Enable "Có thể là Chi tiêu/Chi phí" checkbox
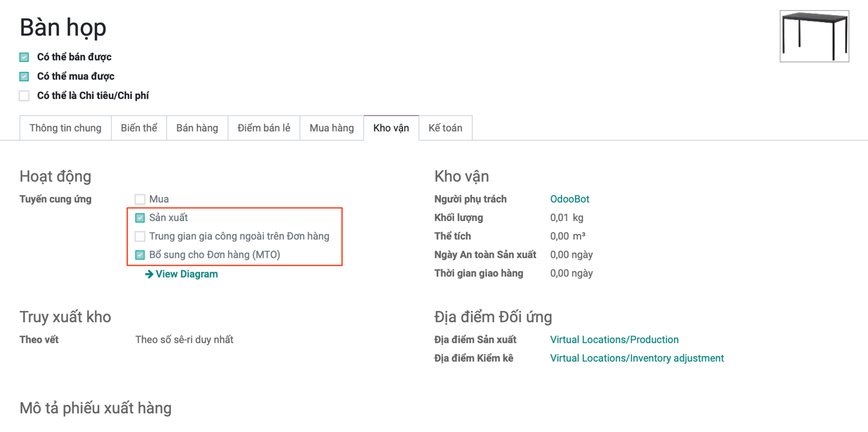The width and height of the screenshot is (868, 432). pos(24,96)
